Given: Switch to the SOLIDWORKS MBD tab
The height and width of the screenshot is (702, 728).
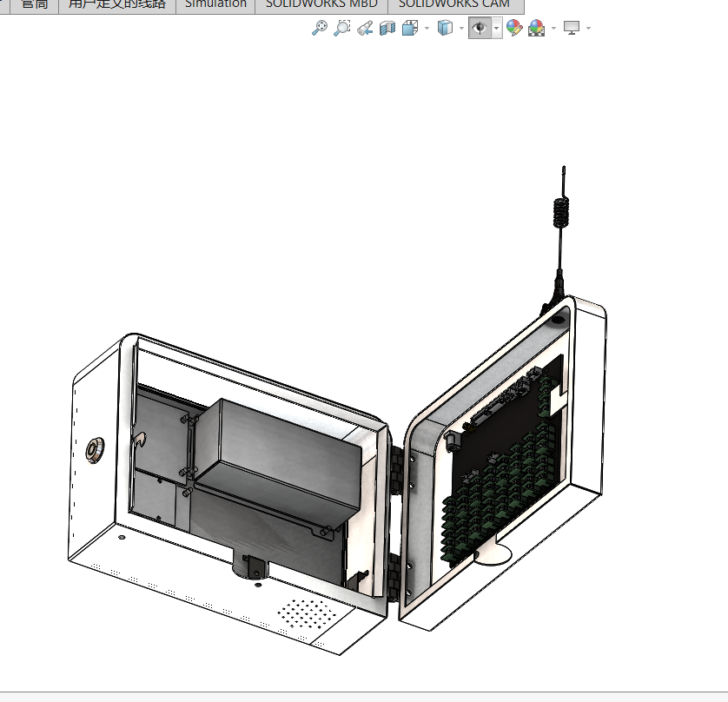Looking at the screenshot, I should click(321, 4).
